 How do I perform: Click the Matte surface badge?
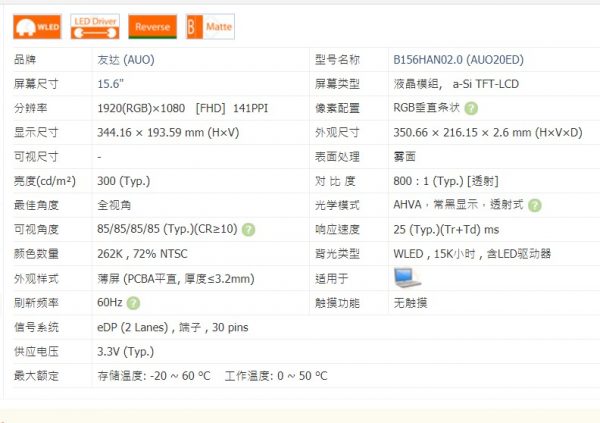coord(210,27)
